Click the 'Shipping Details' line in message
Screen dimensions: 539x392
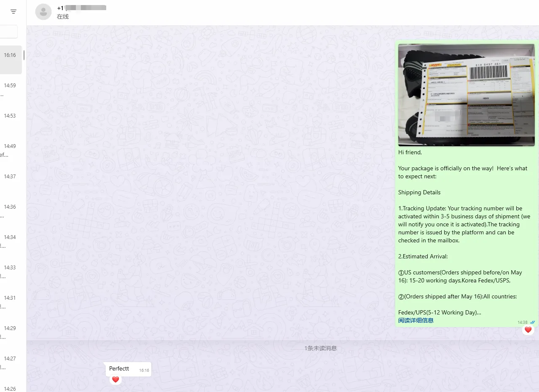point(419,192)
